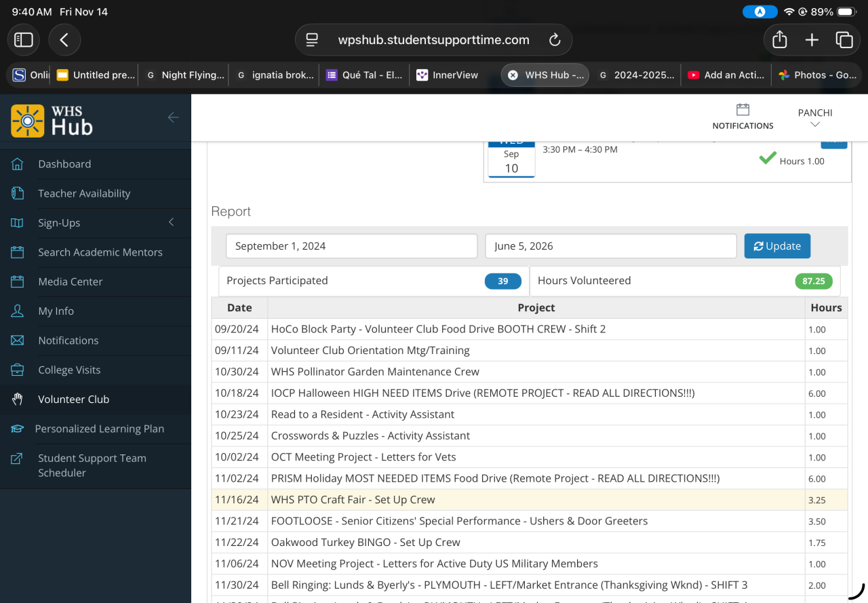The image size is (868, 603).
Task: Open Personalized Learning Plan link
Action: [x=99, y=429]
